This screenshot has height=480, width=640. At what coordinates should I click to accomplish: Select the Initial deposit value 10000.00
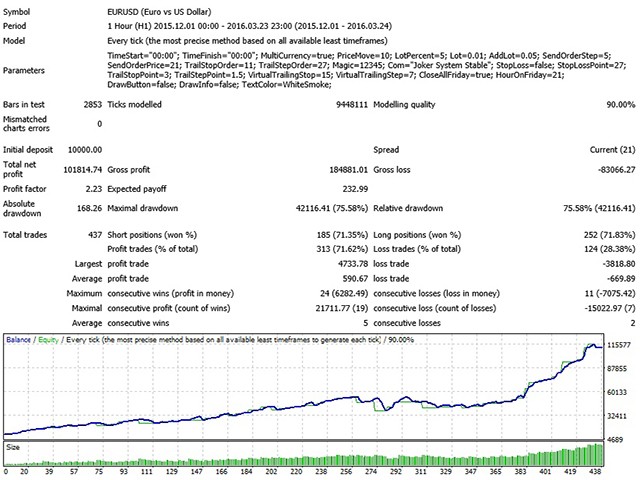point(85,150)
